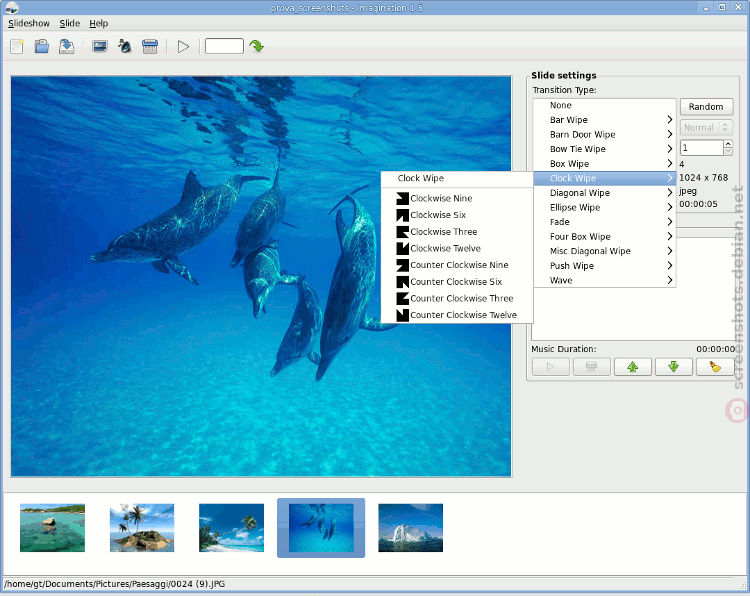Open a slideshow with the folder icon
Screen dimensions: 750x596
[42, 46]
